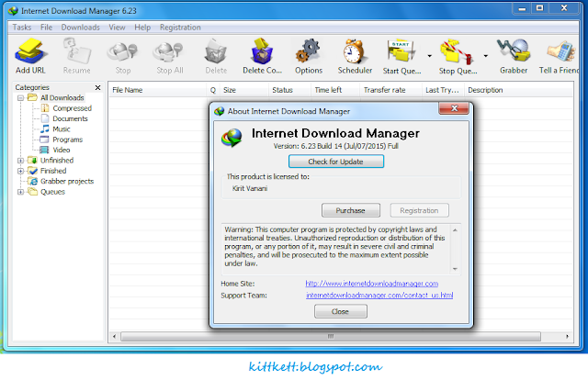Click the Queues folder icon
Image resolution: width=588 pixels, height=380 pixels.
[x=33, y=192]
